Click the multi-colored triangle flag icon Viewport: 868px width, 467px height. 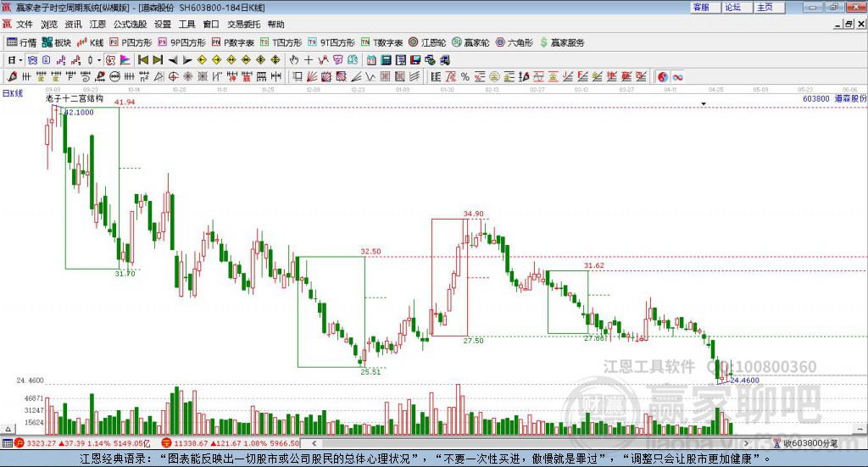125,60
